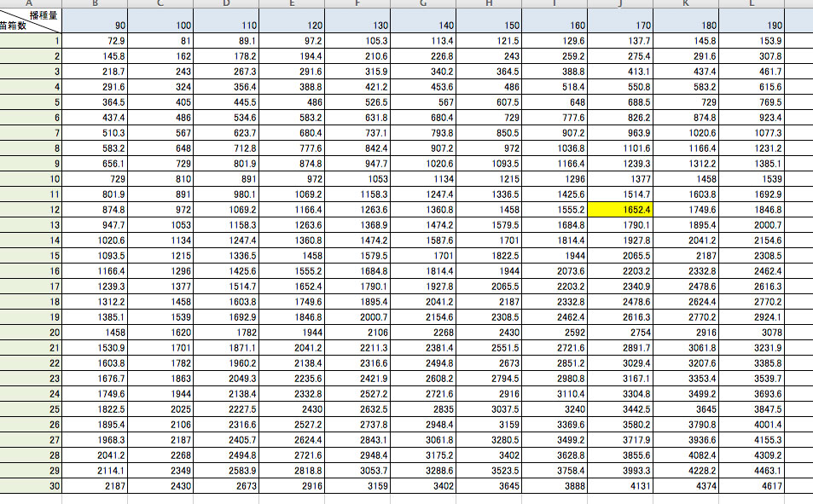Click the cell containing 4001.4
The image size is (813, 504).
752,425
